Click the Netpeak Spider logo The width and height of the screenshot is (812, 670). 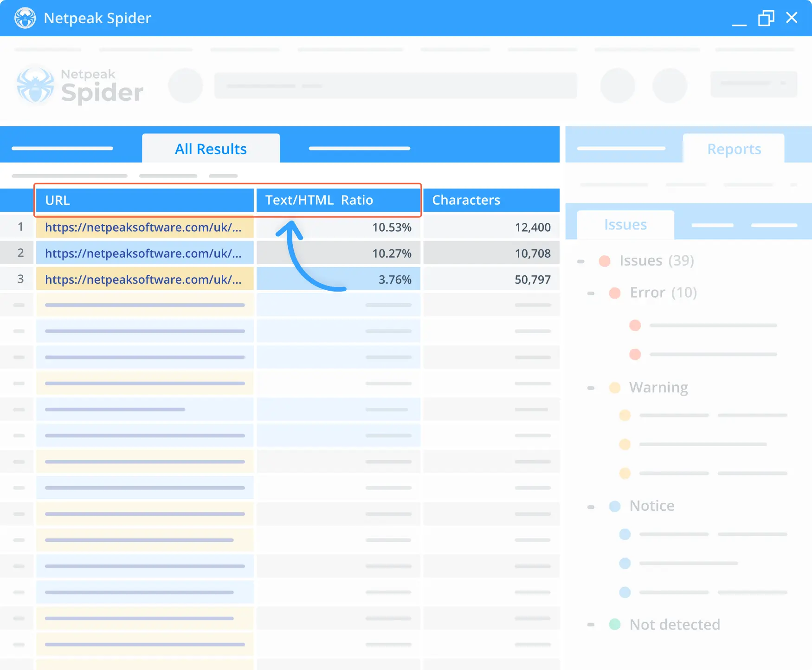[x=80, y=86]
